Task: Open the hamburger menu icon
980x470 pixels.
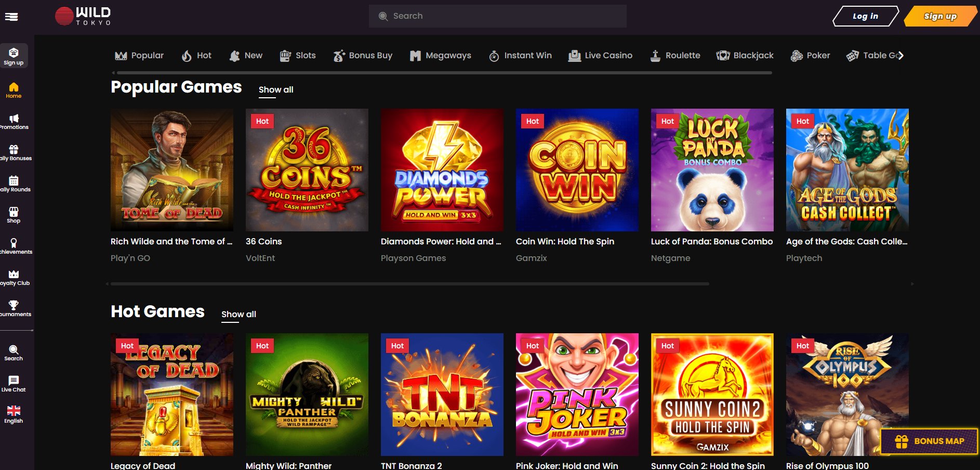Action: point(11,17)
